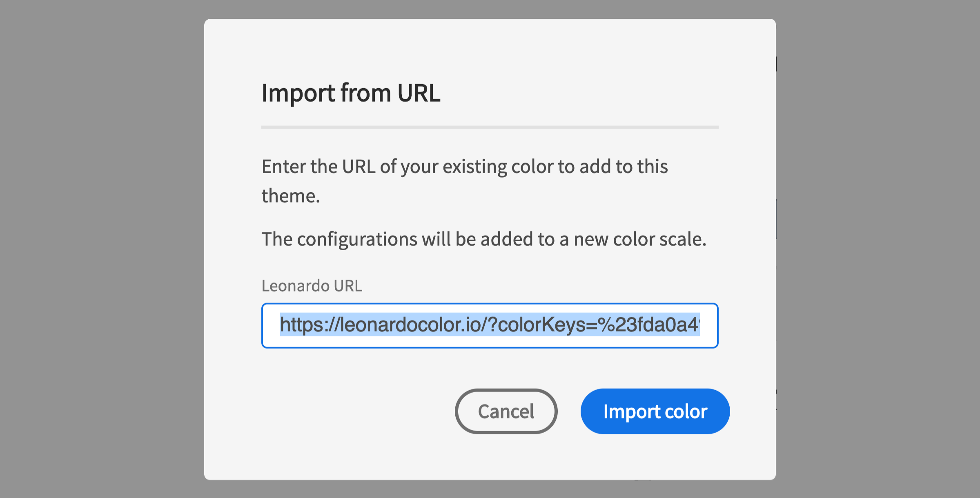
Task: Click "%23fda0a4" at the URL field's end
Action: pos(648,325)
